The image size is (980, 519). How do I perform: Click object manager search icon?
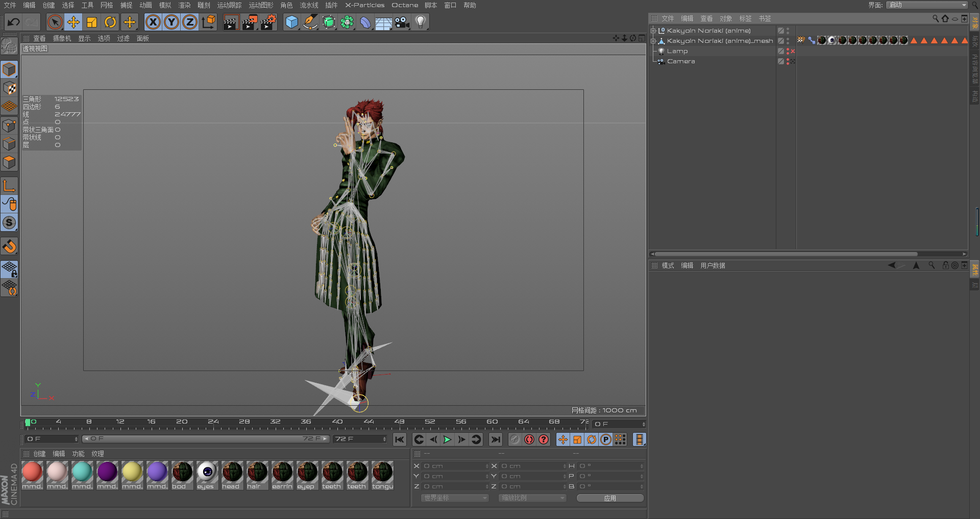click(935, 18)
